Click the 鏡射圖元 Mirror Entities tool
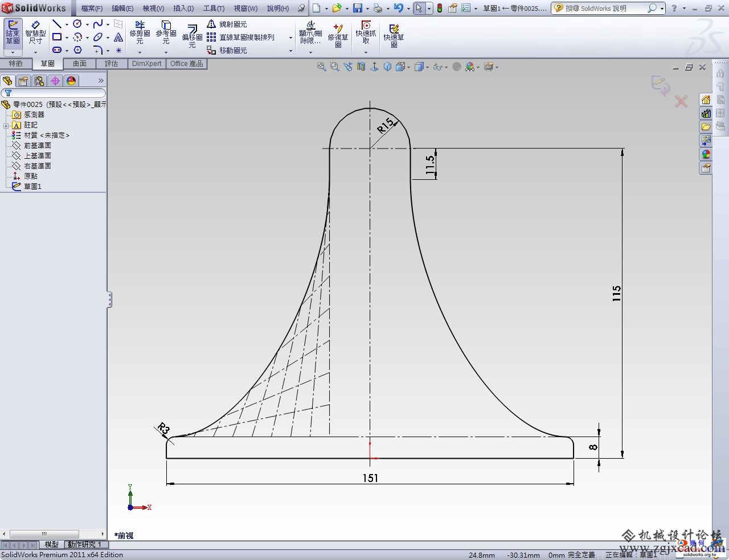This screenshot has width=729, height=560. [x=227, y=24]
